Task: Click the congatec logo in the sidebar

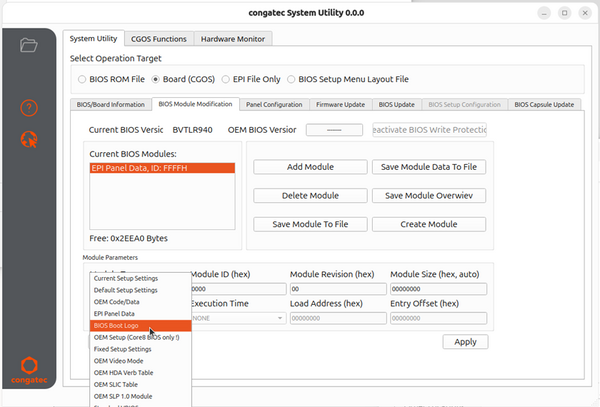Action: (x=28, y=370)
